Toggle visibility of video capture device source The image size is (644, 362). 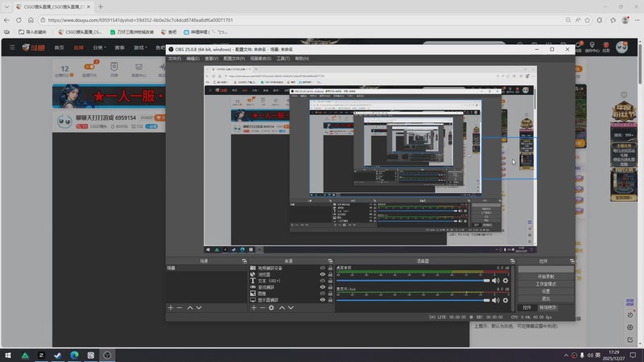pos(323,268)
